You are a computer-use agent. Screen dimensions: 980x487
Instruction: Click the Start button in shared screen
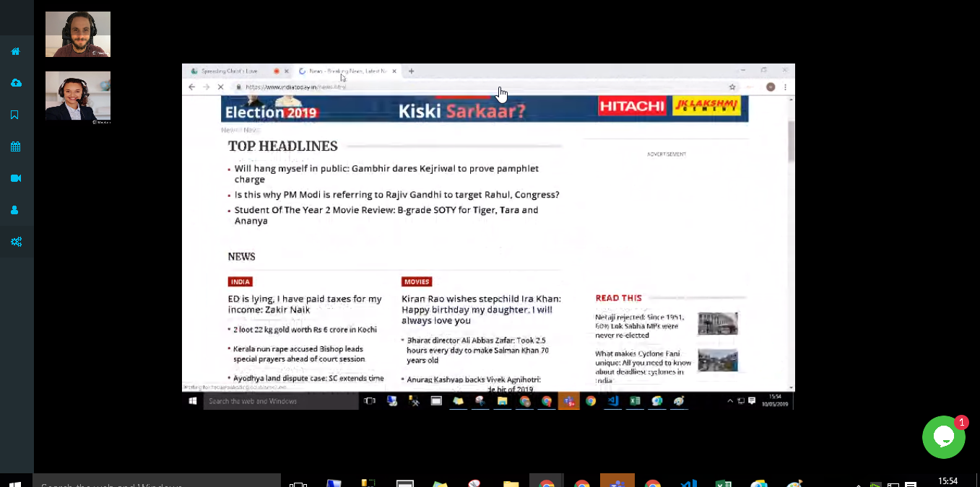coord(193,401)
